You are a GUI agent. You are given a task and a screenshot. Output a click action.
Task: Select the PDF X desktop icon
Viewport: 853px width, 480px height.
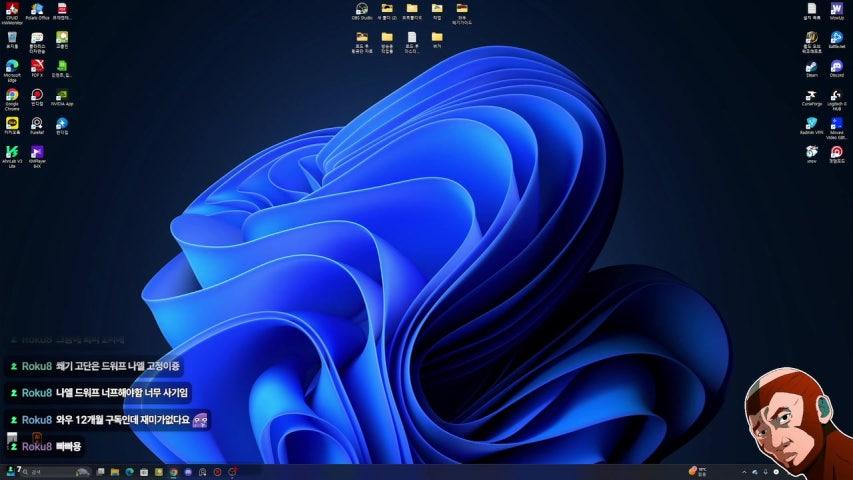(x=37, y=66)
